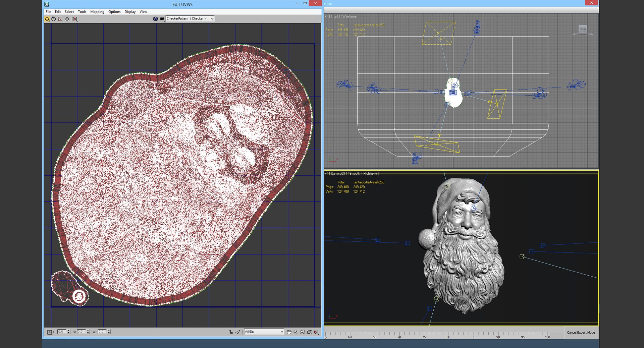Image resolution: width=644 pixels, height=348 pixels.
Task: Open the View menu
Action: click(x=143, y=12)
